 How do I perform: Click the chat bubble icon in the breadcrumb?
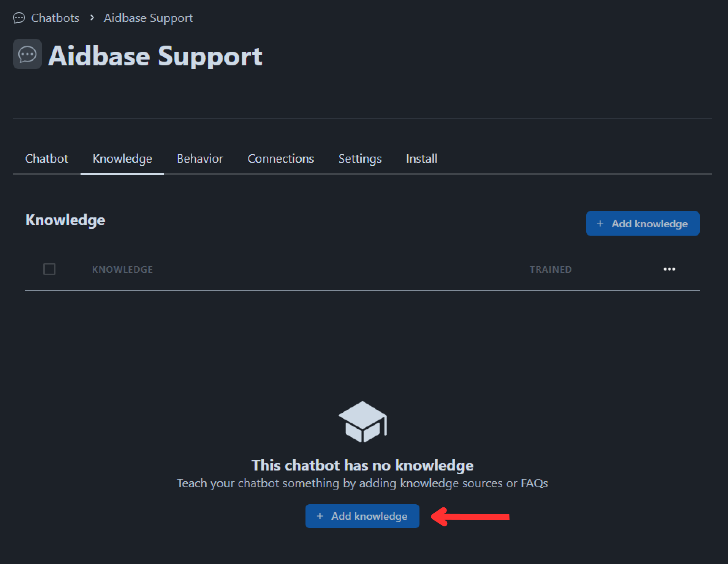click(x=19, y=18)
